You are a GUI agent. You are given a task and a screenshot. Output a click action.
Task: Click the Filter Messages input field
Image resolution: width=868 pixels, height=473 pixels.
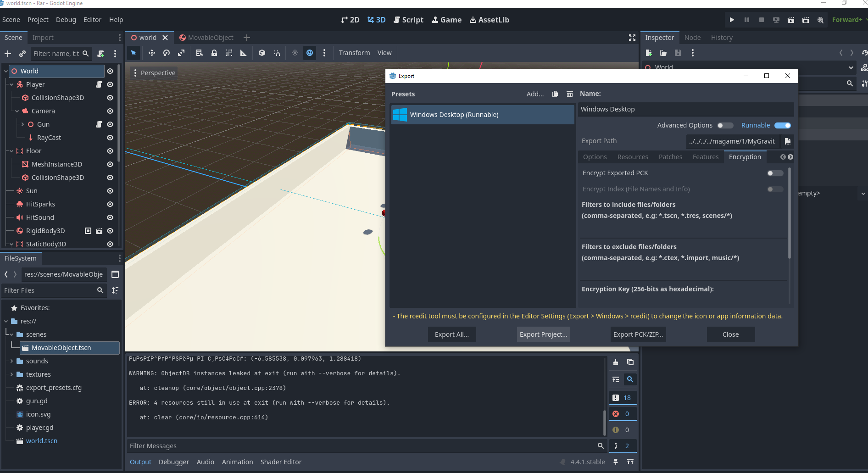tap(362, 446)
